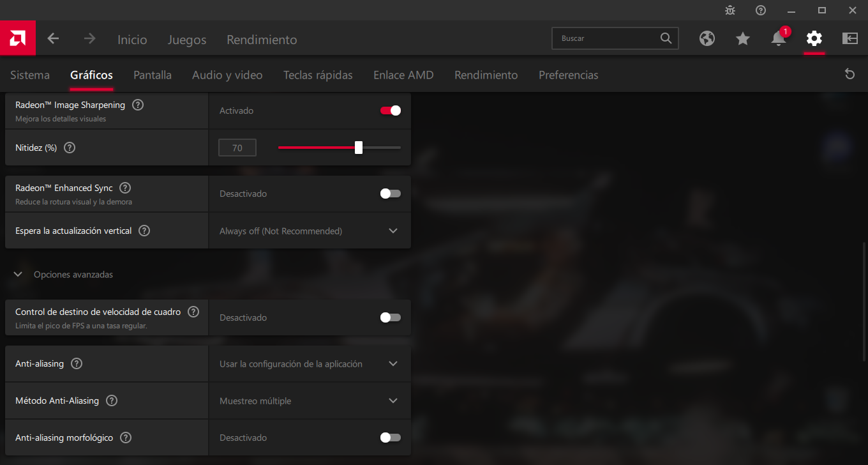Open favorites star icon
868x465 pixels.
tap(743, 38)
